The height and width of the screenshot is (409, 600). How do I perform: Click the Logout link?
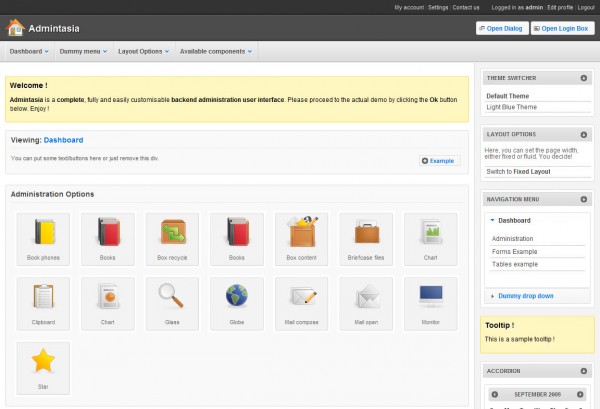pos(586,7)
